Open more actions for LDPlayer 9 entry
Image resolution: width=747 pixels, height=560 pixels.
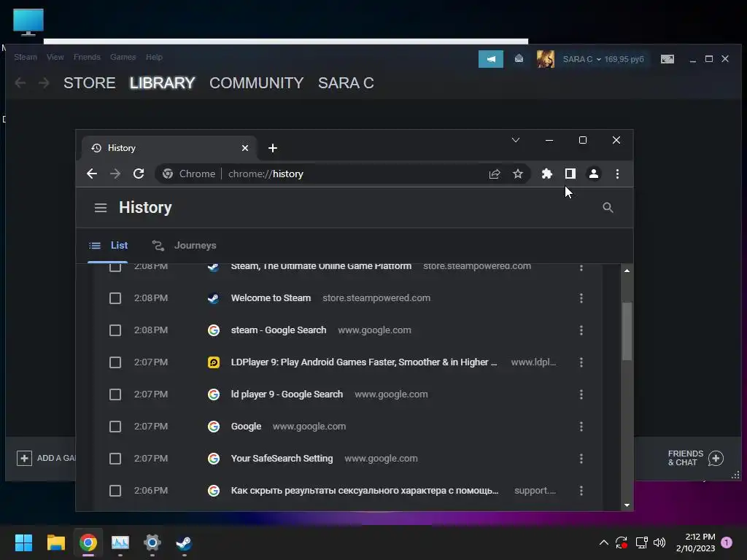point(581,362)
